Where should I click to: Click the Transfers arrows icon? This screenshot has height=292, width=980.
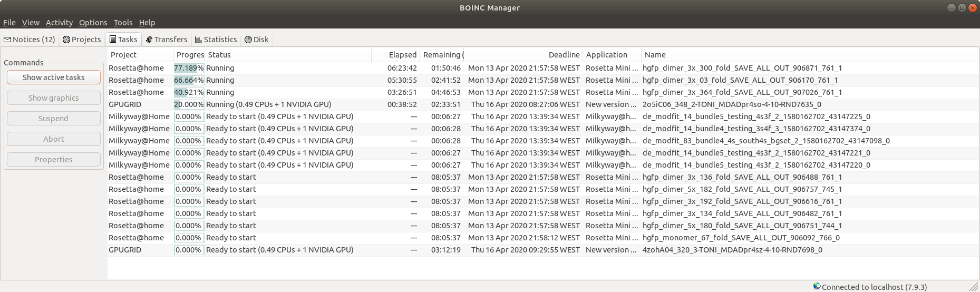point(149,40)
